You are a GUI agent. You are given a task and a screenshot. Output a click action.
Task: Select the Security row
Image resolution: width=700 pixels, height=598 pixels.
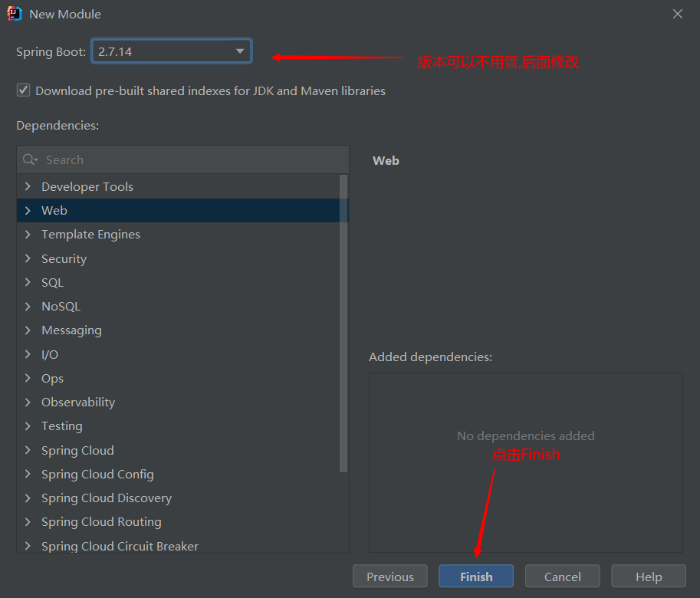coord(178,258)
